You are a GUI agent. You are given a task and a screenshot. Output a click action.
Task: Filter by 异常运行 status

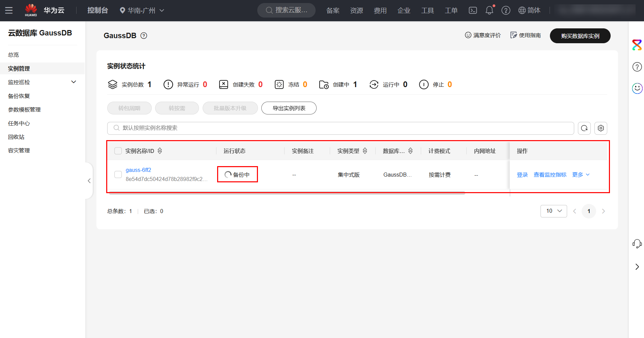tap(185, 84)
